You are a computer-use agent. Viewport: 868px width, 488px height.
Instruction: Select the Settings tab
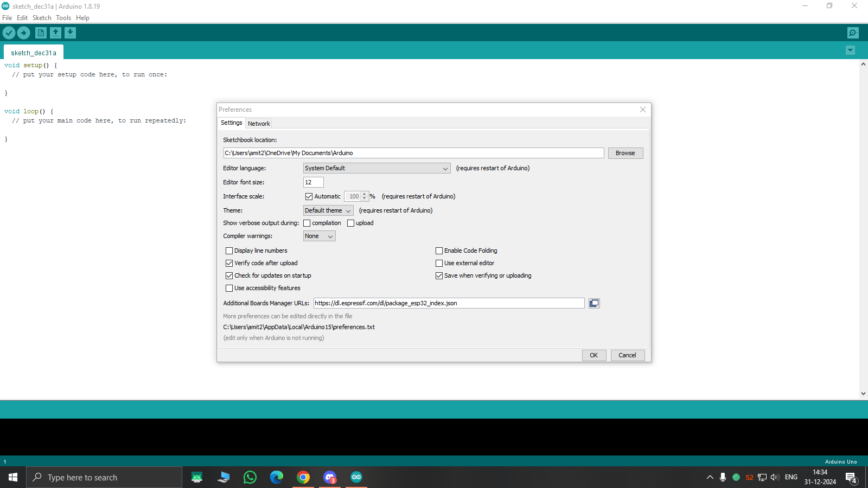pos(232,123)
